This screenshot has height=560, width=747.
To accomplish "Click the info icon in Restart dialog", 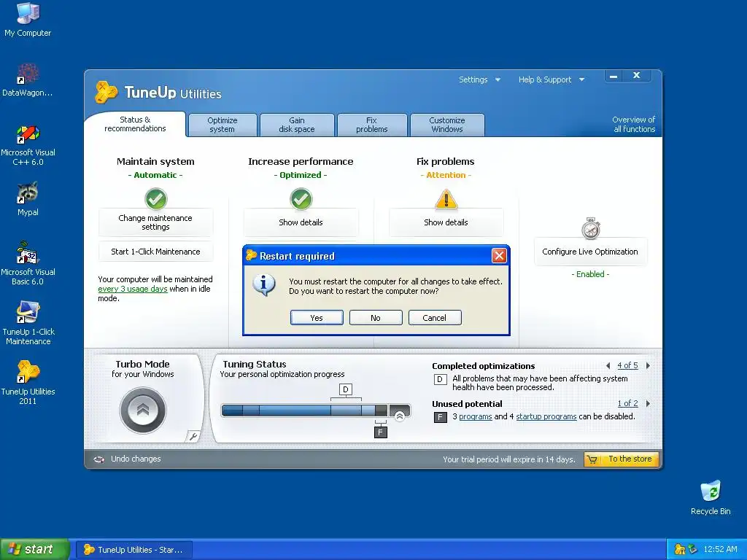I will [264, 285].
